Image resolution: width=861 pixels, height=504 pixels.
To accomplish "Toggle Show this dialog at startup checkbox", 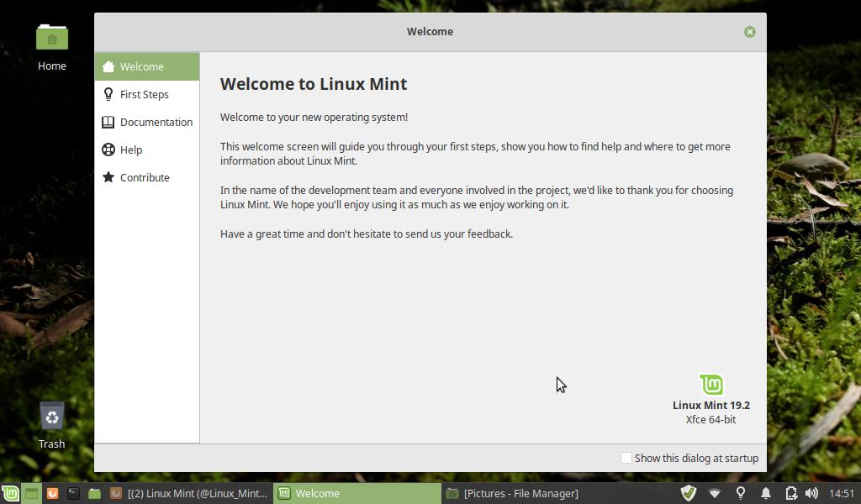I will [626, 458].
